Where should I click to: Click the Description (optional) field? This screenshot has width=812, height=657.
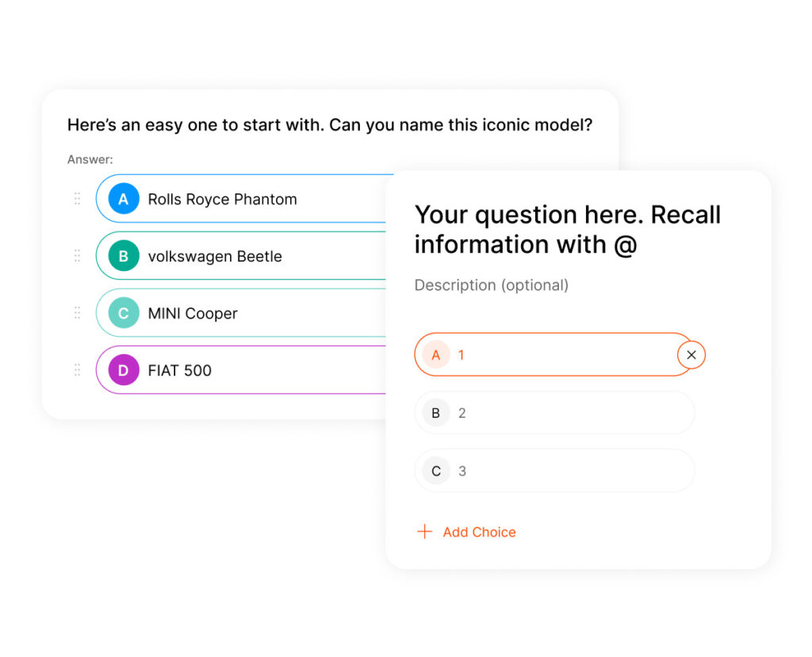491,285
